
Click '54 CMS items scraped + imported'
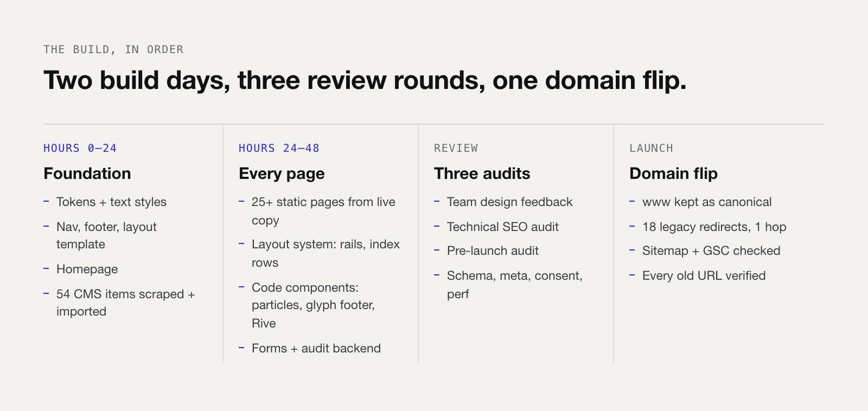pos(125,303)
